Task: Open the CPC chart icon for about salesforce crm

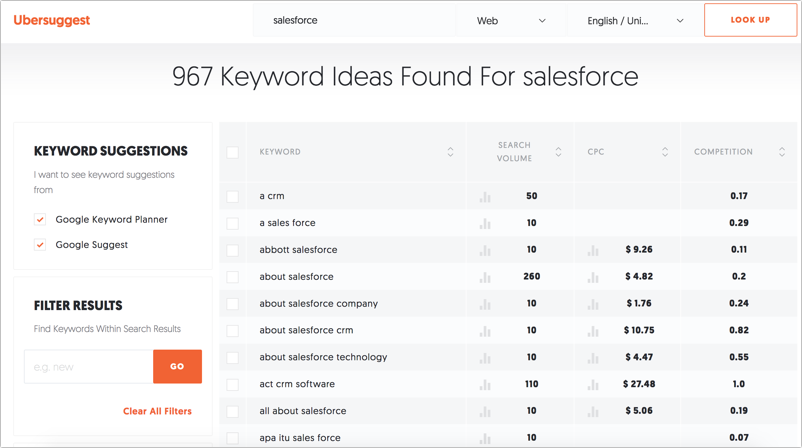Action: (593, 331)
